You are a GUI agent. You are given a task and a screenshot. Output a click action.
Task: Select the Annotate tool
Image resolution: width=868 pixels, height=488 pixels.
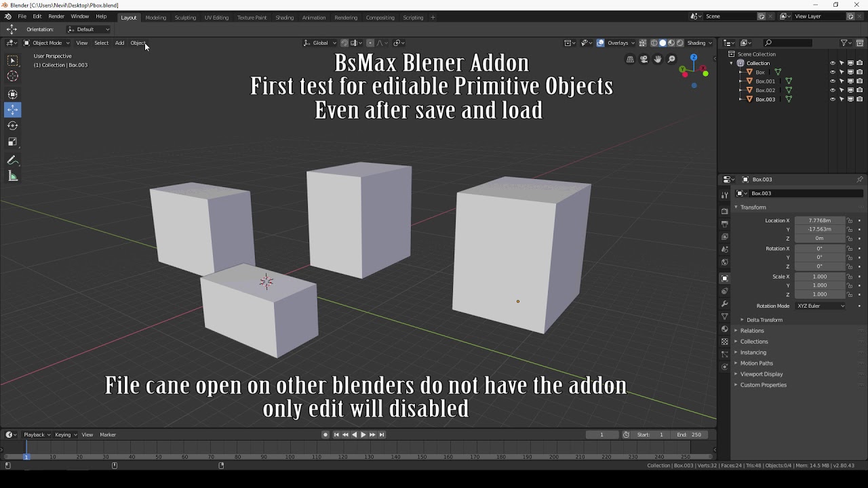(x=13, y=160)
